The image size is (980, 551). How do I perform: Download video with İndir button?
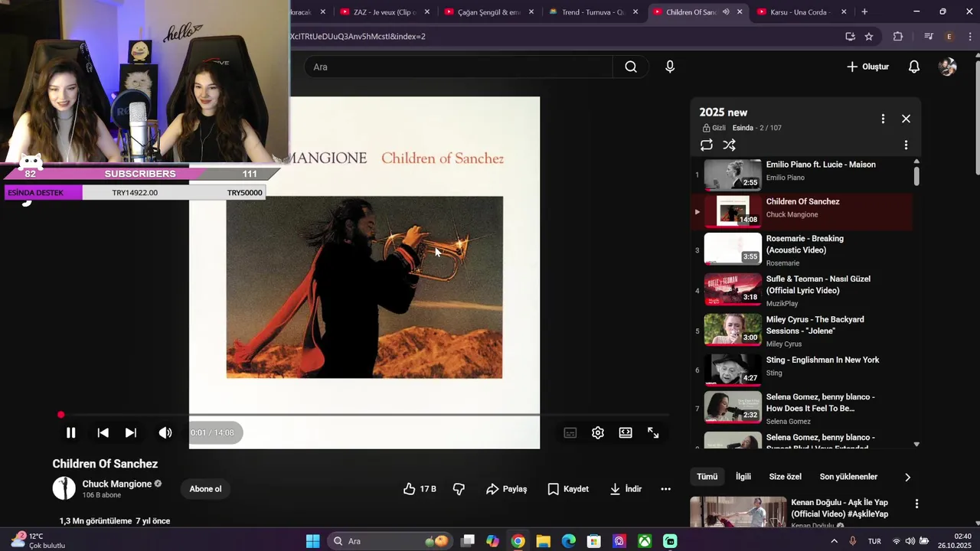[x=626, y=489]
